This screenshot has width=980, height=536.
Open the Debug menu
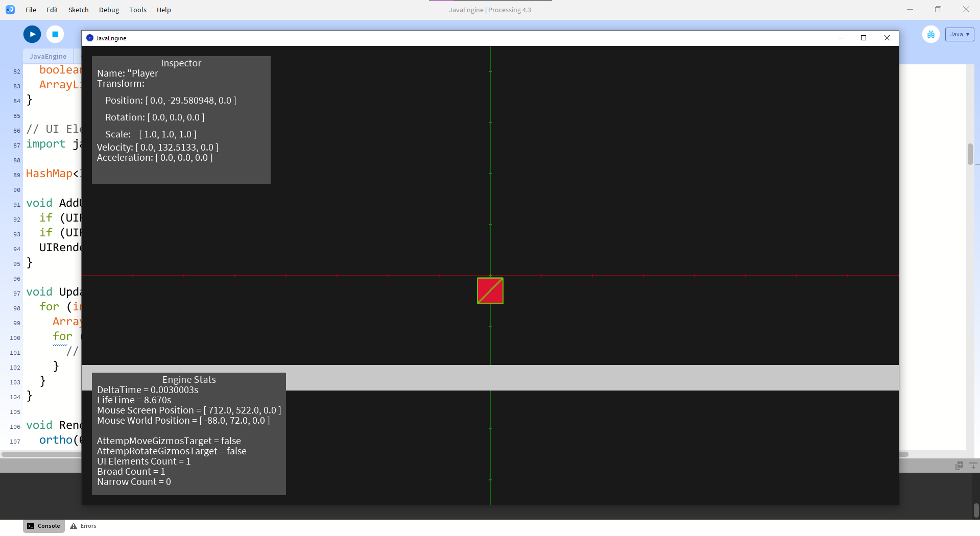(x=108, y=10)
